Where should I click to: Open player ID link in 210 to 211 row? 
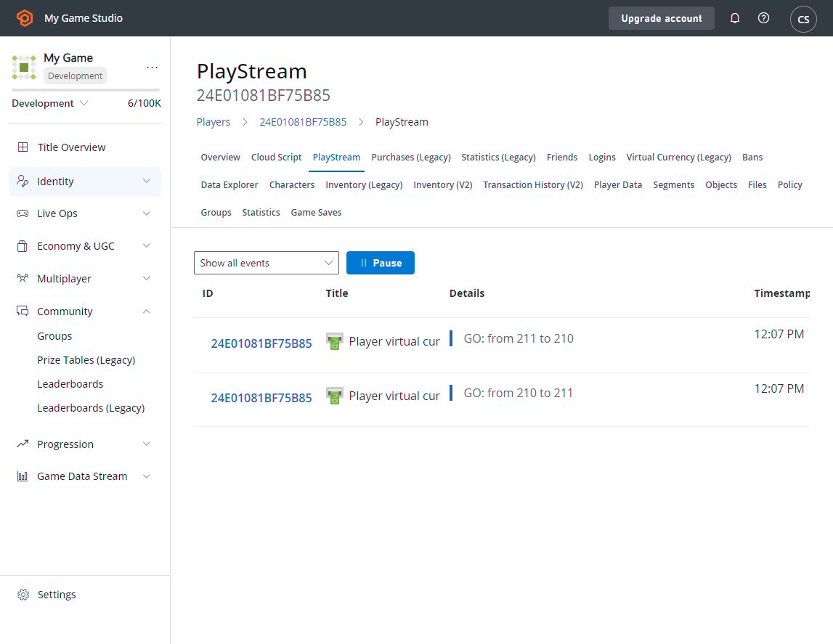tap(261, 398)
